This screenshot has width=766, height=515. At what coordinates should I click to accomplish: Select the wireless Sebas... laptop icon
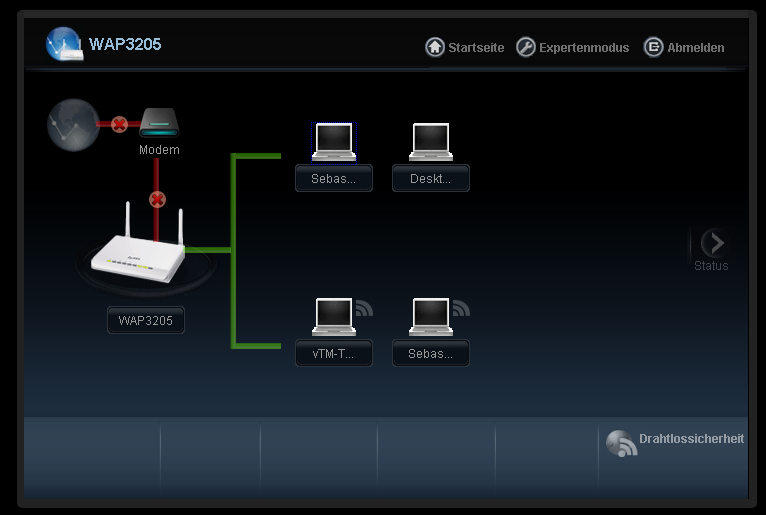(431, 317)
